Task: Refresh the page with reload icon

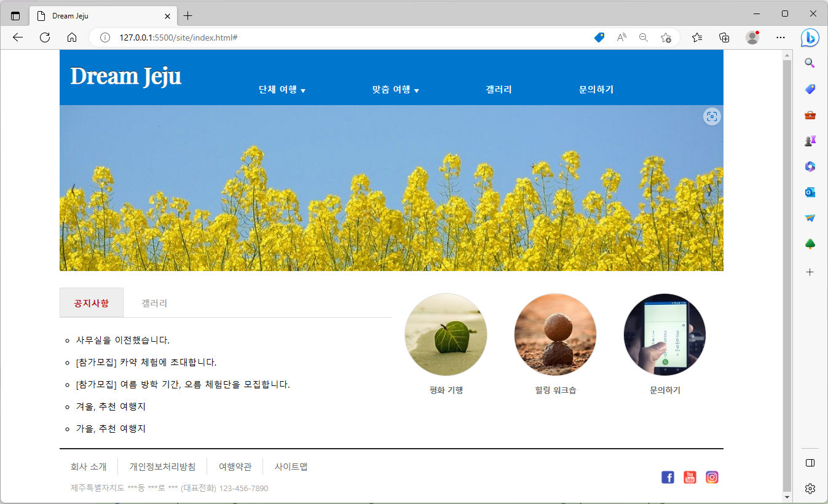Action: (x=45, y=37)
